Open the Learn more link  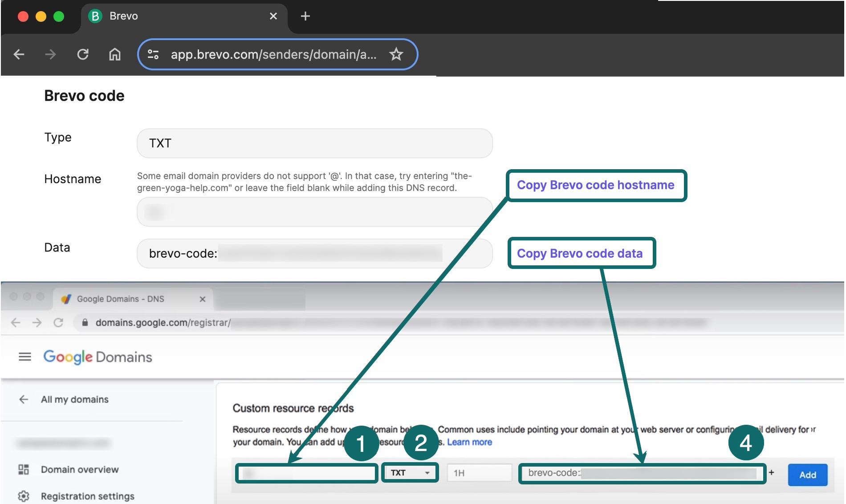[x=469, y=442]
